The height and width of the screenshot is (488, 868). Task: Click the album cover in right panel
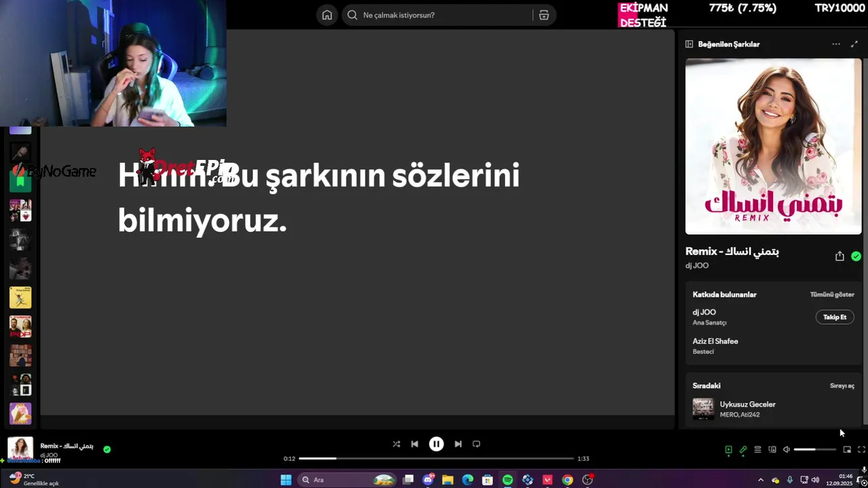point(773,146)
